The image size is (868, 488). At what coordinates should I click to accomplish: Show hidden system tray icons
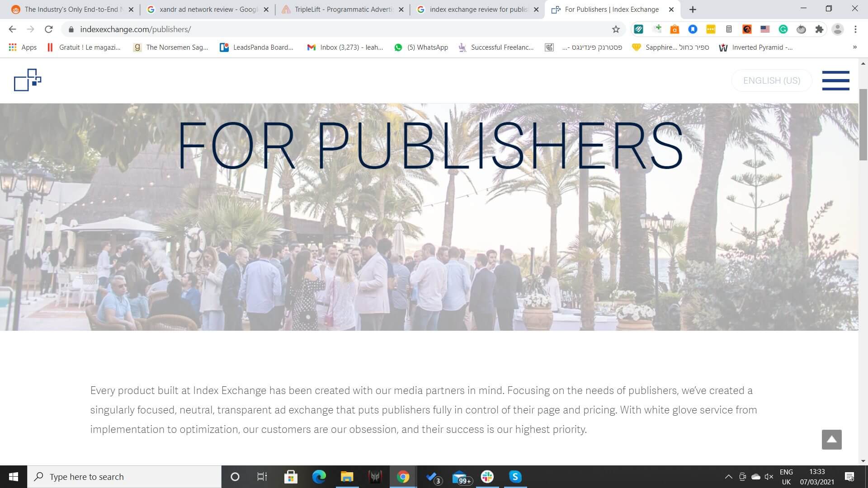(728, 477)
